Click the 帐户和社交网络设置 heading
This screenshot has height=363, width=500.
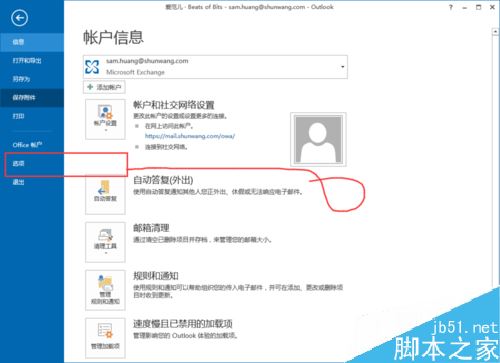[174, 105]
